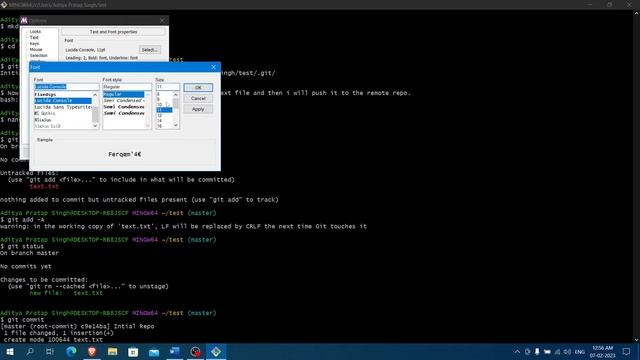Click the Options dialog mintty icon
The image size is (640, 360).
point(24,20)
